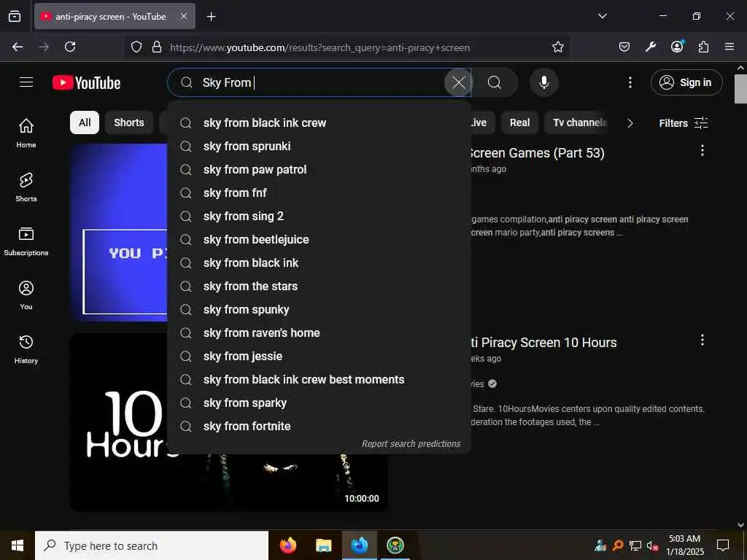Image resolution: width=747 pixels, height=560 pixels.
Task: Choose suggestion 'sky from beetlejuice'
Action: click(x=320, y=239)
